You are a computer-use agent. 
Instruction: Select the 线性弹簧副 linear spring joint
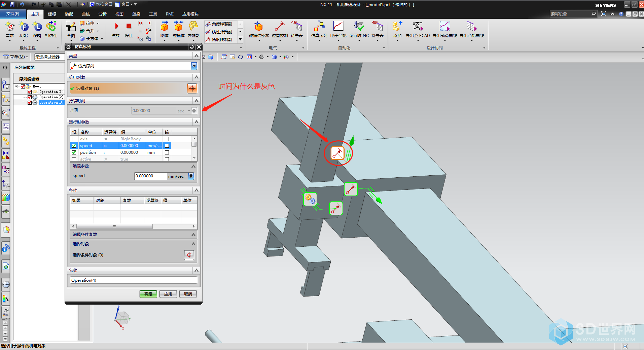point(219,32)
